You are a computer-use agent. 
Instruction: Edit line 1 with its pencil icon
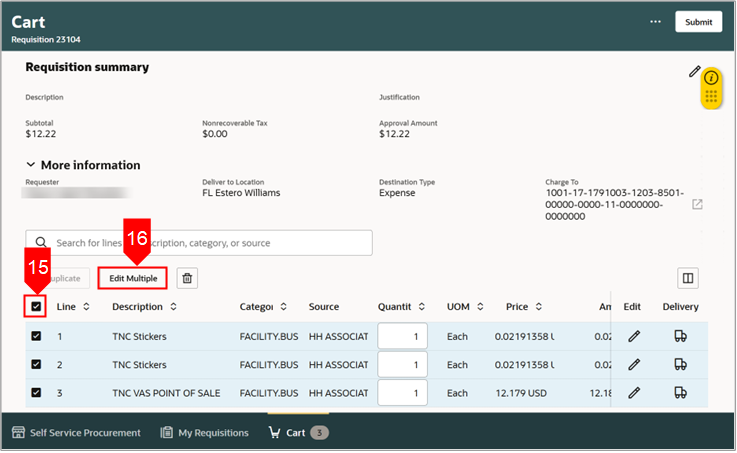[x=634, y=336]
